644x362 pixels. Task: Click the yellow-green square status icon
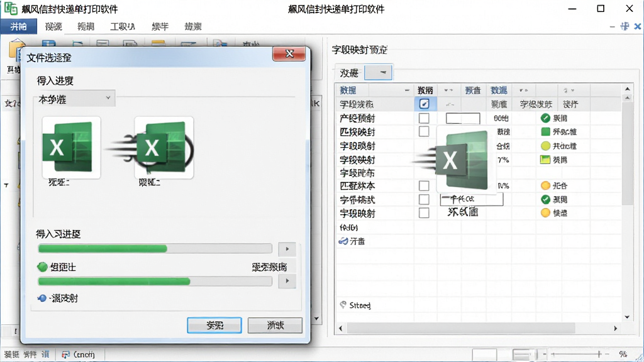pos(545,160)
